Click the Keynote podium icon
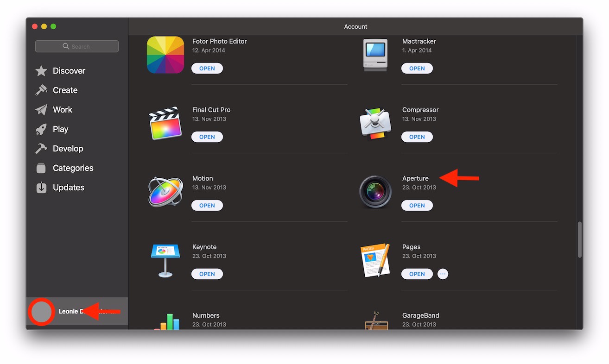Viewport: 609px width, 364px height. pyautogui.click(x=165, y=260)
